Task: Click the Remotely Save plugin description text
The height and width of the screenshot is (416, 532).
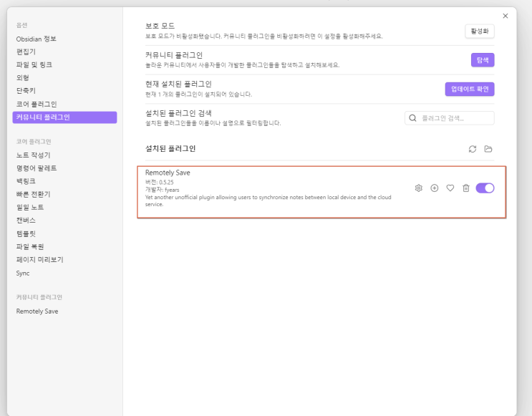Action: (x=268, y=200)
